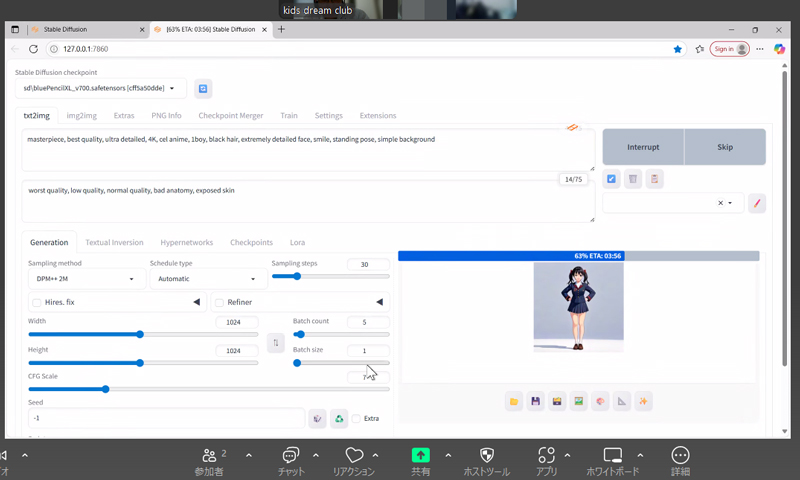
Task: Open Zoom apps (アプリ)
Action: tap(546, 462)
